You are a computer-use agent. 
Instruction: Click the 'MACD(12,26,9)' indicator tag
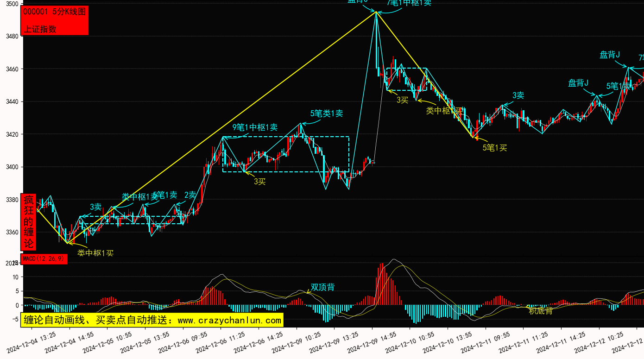[x=44, y=259]
